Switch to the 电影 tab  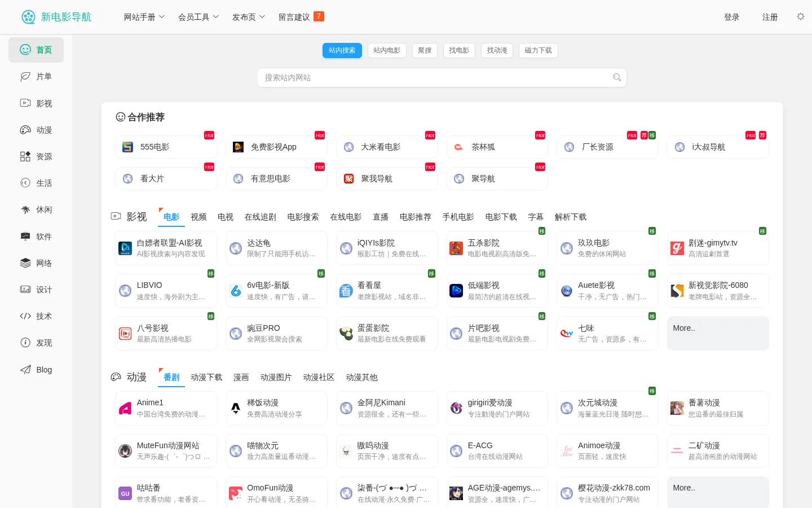click(171, 217)
